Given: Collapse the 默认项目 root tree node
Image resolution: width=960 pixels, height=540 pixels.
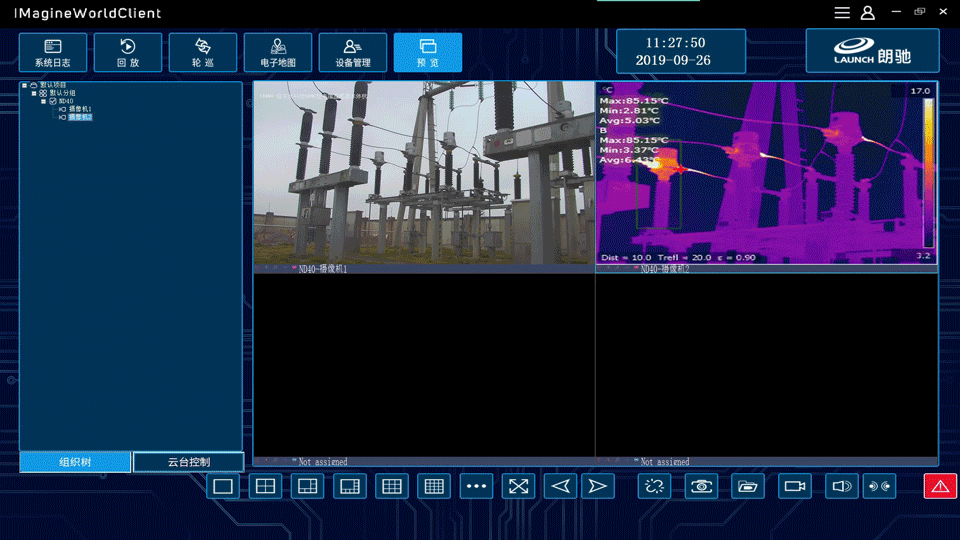Looking at the screenshot, I should (x=24, y=85).
